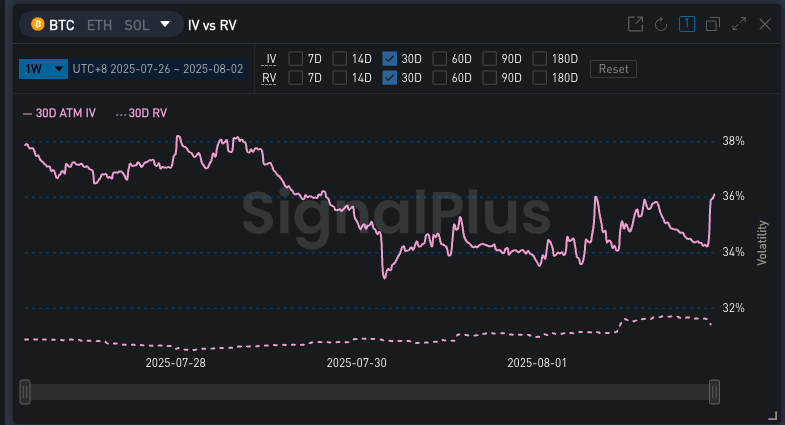Click the 32% volatility axis label
Viewport: 785px width, 425px height.
pos(733,308)
